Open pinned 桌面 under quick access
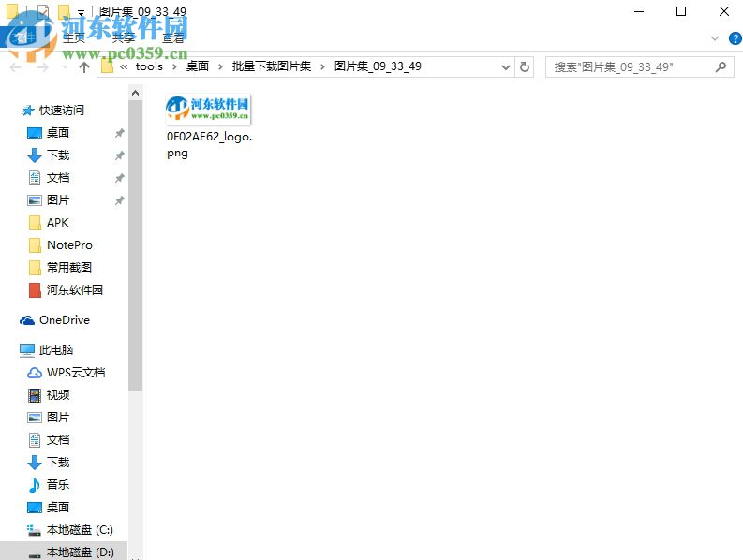The image size is (743, 560). 58,133
